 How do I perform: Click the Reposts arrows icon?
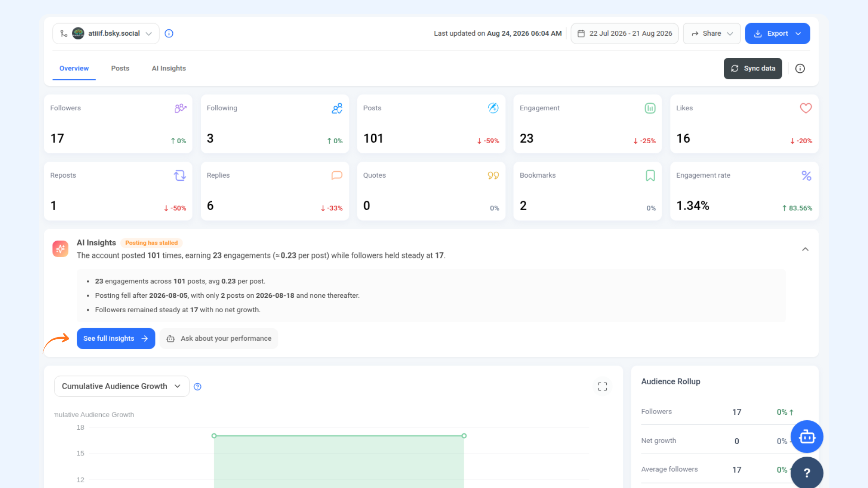(x=180, y=175)
